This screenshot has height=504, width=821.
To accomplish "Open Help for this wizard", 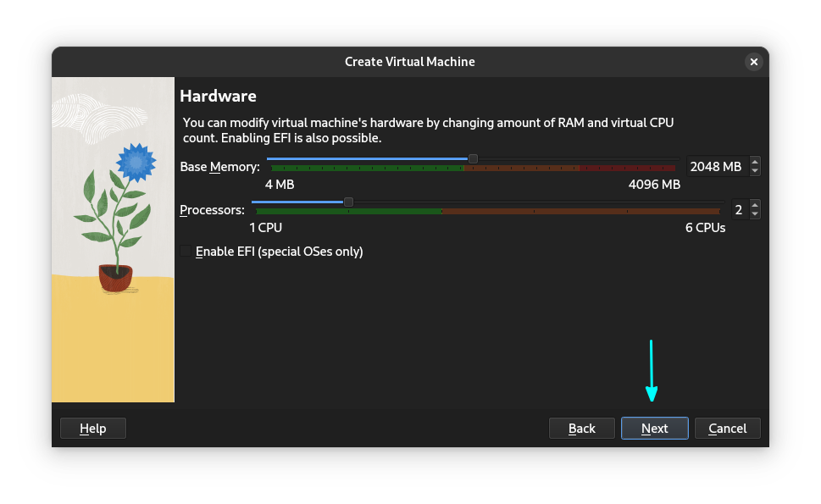I will [x=93, y=429].
